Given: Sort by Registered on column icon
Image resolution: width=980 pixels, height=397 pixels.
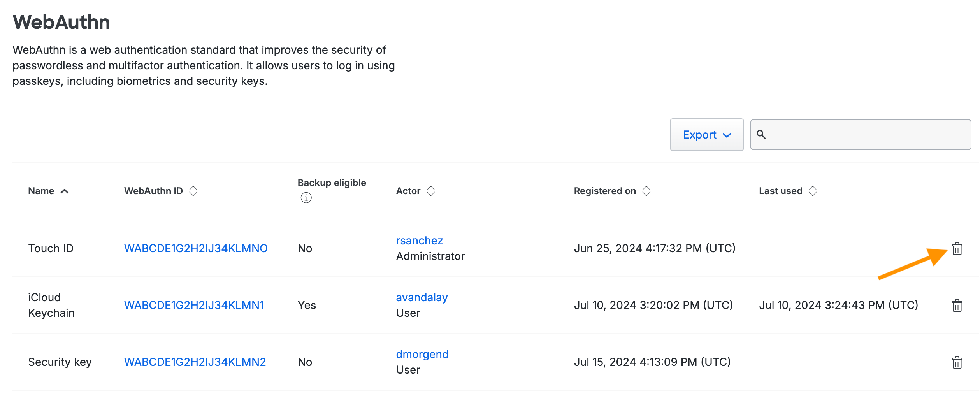Looking at the screenshot, I should (x=646, y=191).
